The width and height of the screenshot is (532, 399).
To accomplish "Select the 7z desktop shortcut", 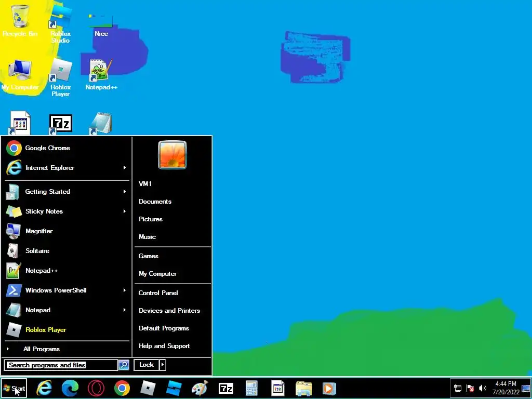I will point(60,124).
